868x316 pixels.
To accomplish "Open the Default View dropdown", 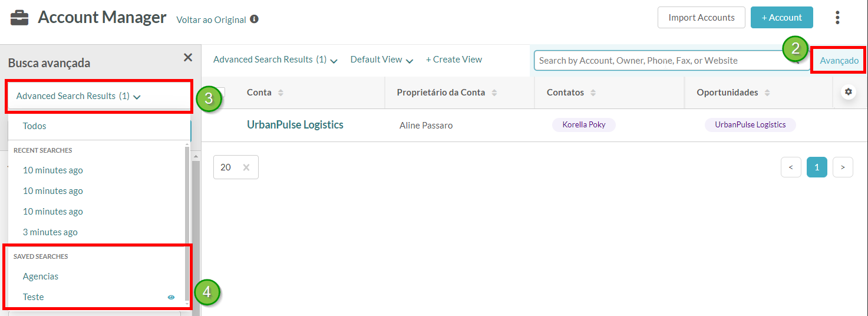I will 381,60.
